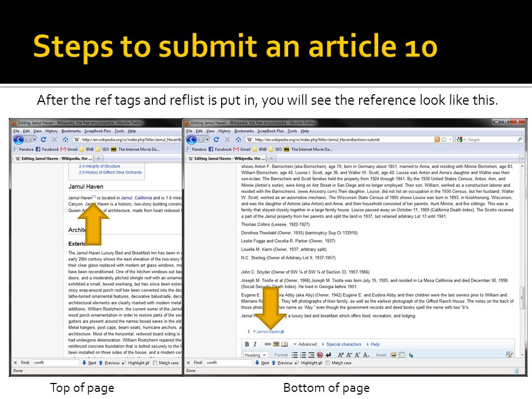Click Superscript icon in edit toolbar
The height and width of the screenshot is (399, 532).
tap(357, 355)
